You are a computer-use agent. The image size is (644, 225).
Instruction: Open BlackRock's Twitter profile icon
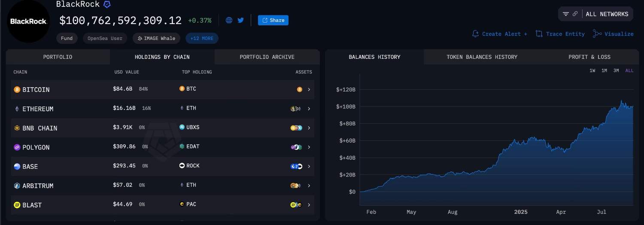coord(241,20)
